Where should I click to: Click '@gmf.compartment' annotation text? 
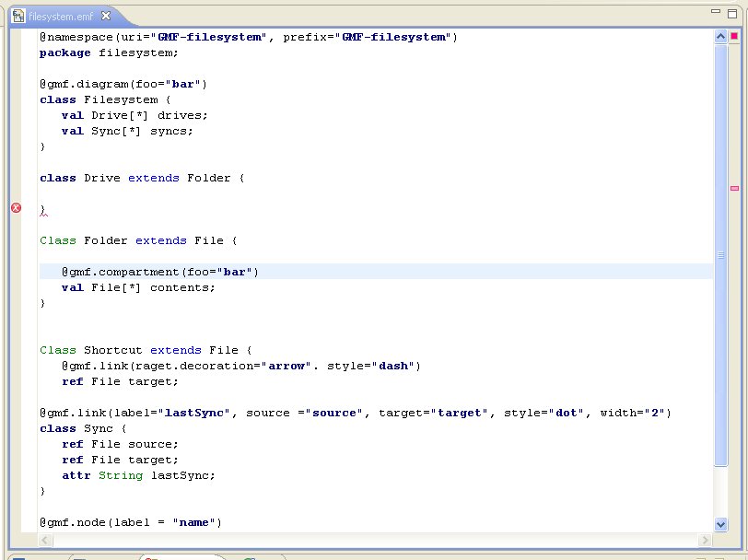click(120, 272)
